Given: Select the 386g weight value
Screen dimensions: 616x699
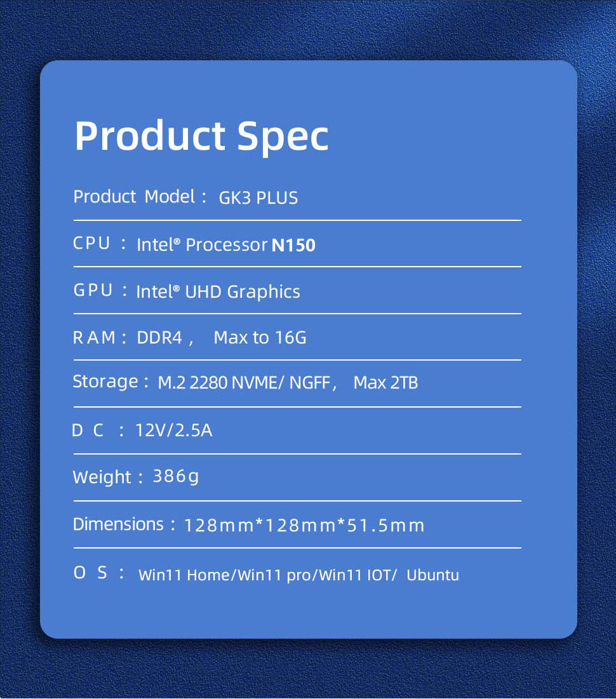Looking at the screenshot, I should pos(176,476).
